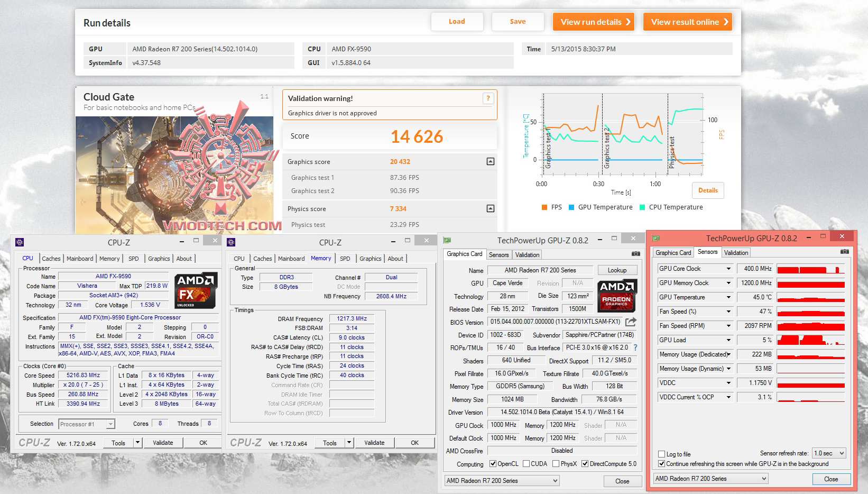This screenshot has width=868, height=494.
Task: Click OK in CPU-Z window showing Timings
Action: tap(415, 443)
